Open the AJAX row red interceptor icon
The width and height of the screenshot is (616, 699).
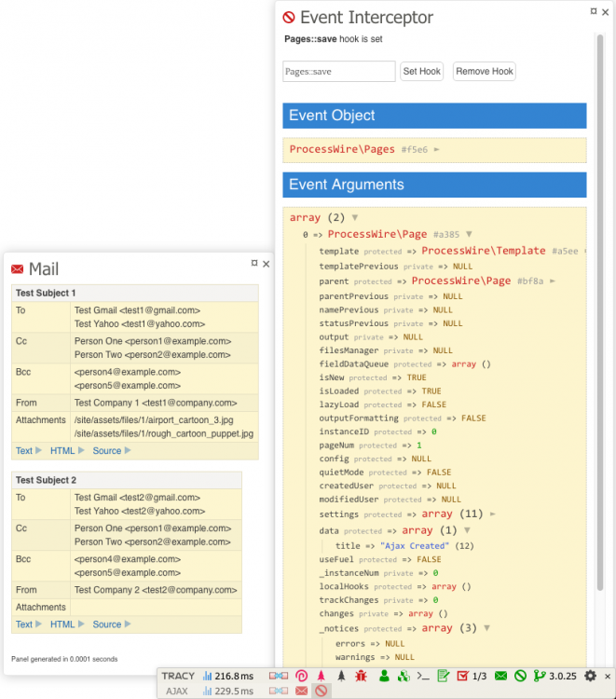point(321,691)
